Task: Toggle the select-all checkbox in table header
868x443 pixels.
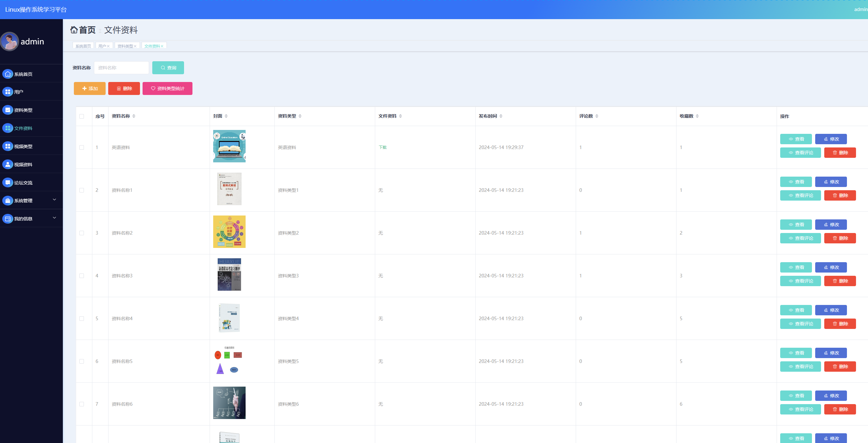Action: (x=82, y=116)
